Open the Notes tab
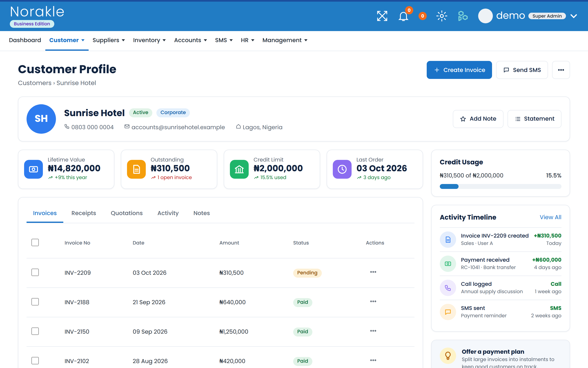Viewport: 588px width, 368px height. (202, 213)
